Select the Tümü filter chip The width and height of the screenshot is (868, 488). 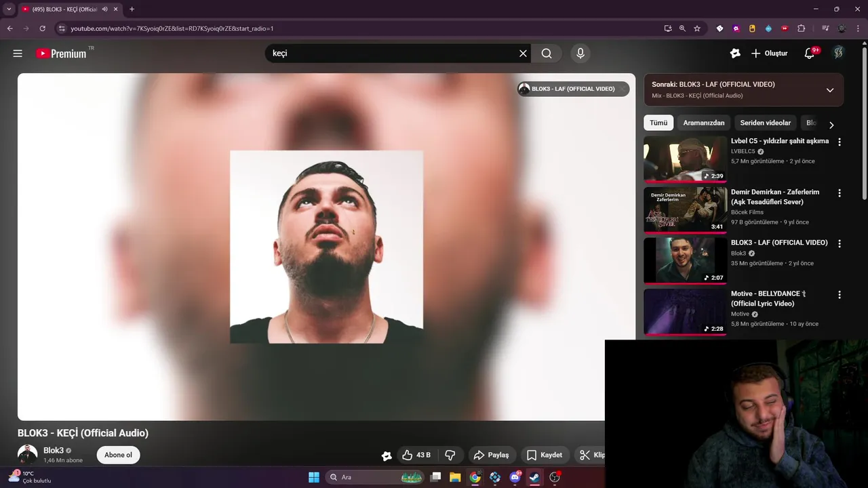coord(658,123)
